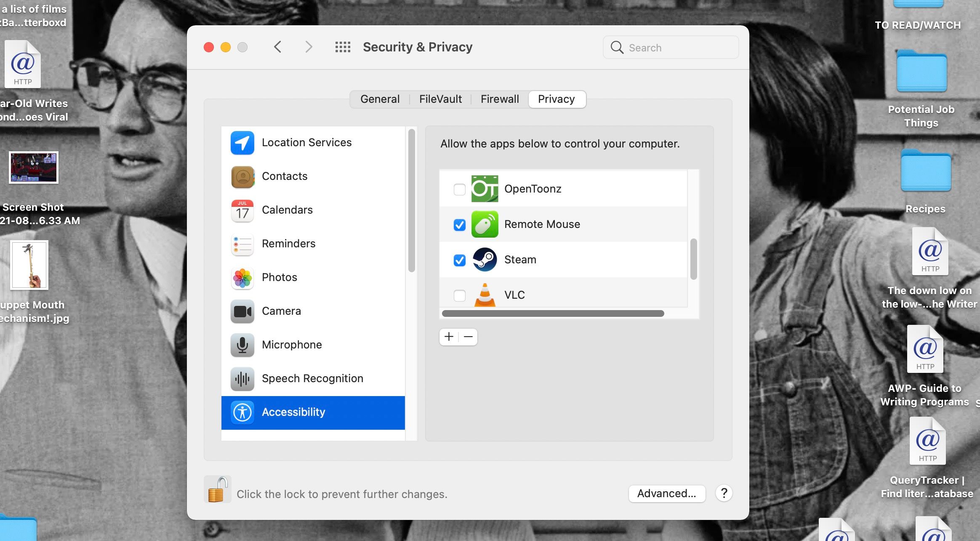Show all preferences grid icon
The image size is (980, 541).
pyautogui.click(x=343, y=47)
